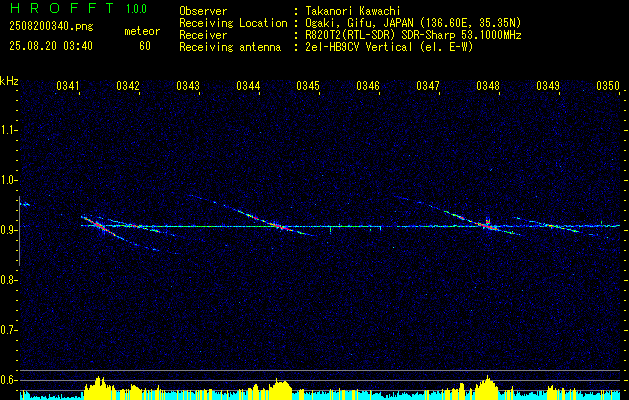Click the Receiver field label
The width and height of the screenshot is (629, 400).
[x=203, y=35]
